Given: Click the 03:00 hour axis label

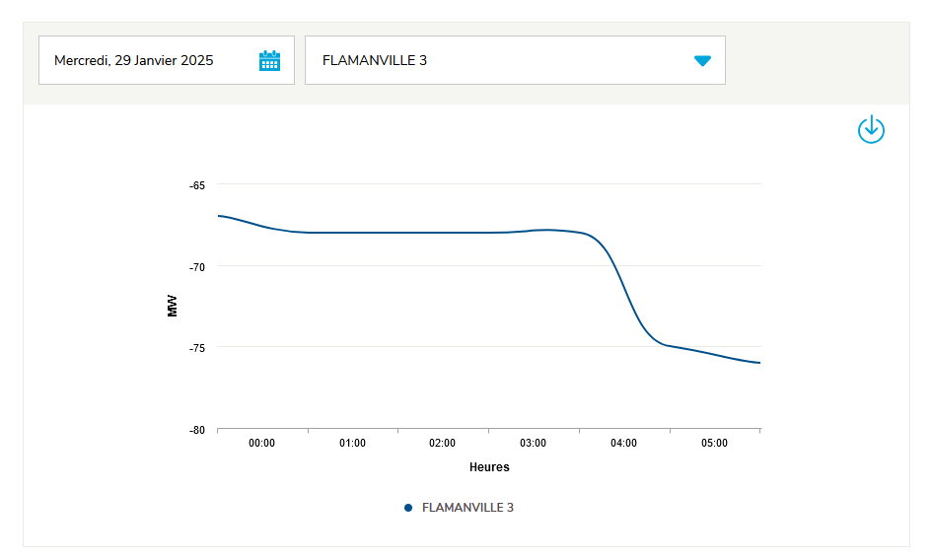Looking at the screenshot, I should [534, 444].
